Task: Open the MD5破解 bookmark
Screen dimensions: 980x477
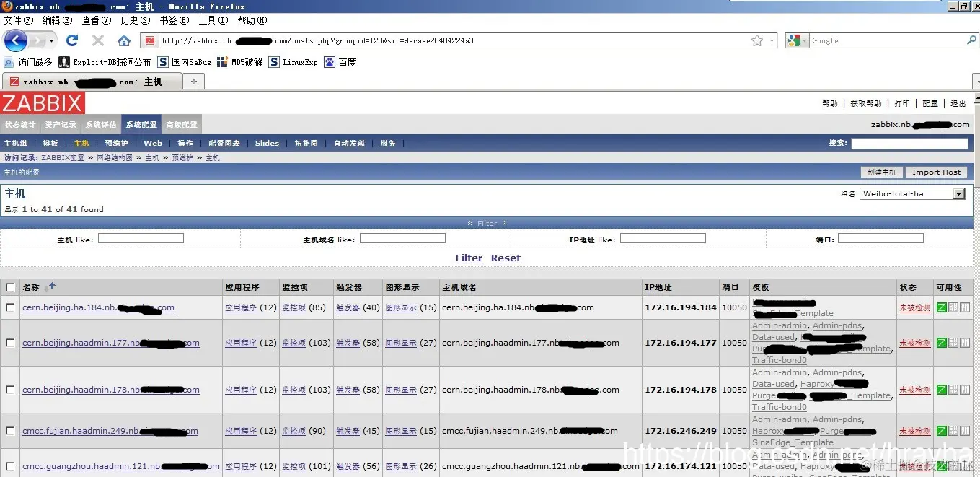Action: [x=239, y=62]
